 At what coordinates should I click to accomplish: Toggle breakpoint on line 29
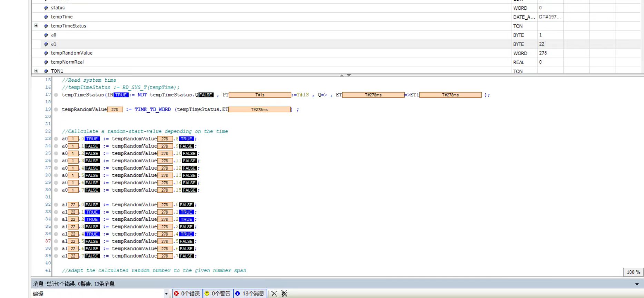pyautogui.click(x=56, y=183)
